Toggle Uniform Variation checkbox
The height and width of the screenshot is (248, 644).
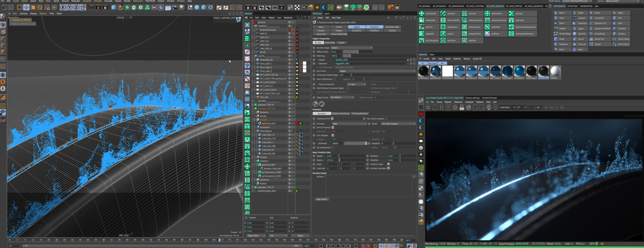coord(388,168)
